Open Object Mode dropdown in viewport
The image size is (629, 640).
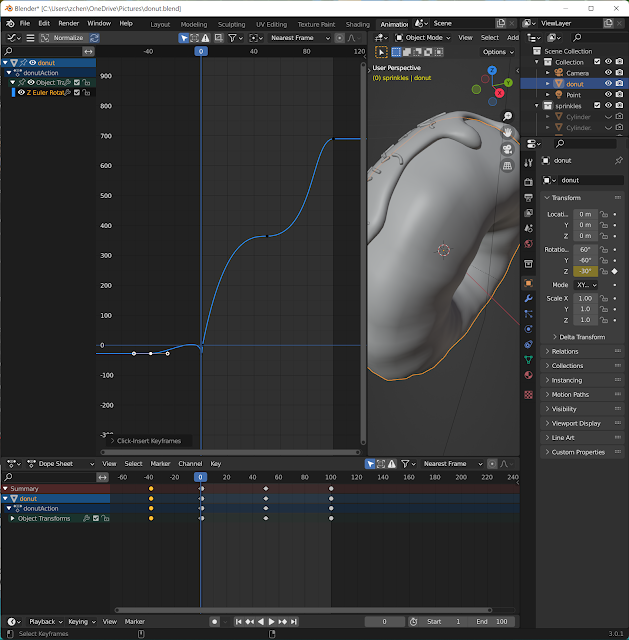tap(422, 38)
